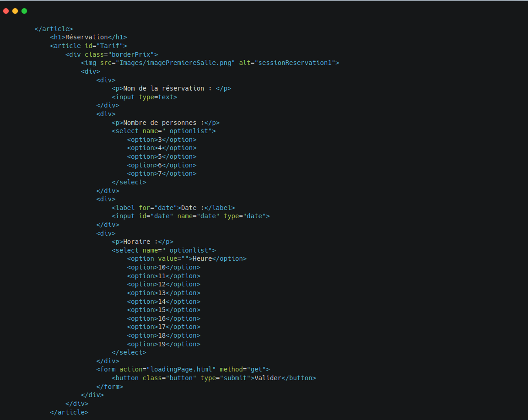Click the img src imagePremiereSalle.png line

click(x=210, y=63)
